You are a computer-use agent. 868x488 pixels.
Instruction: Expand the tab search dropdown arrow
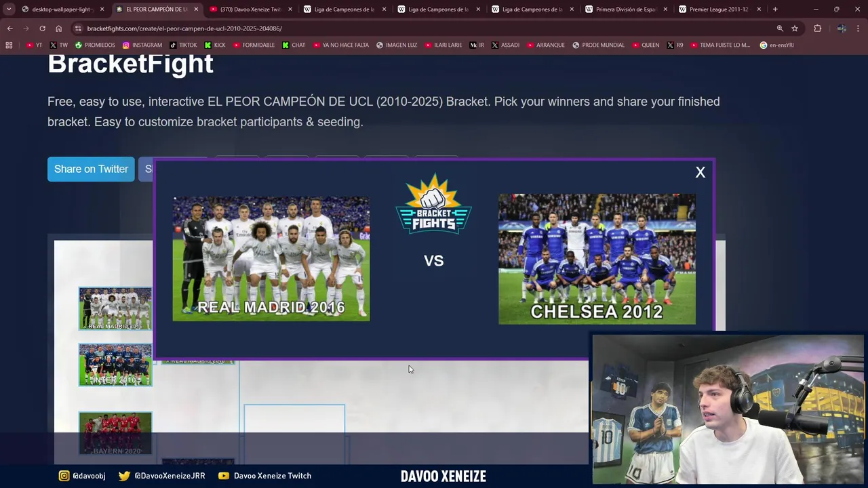click(9, 9)
